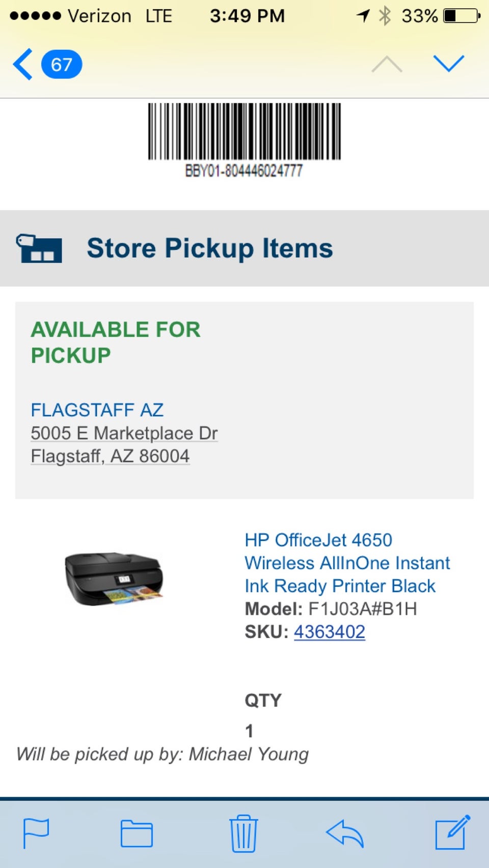Image resolution: width=489 pixels, height=868 pixels.
Task: Tap the Store Pickup Items heading
Action: pyautogui.click(x=209, y=248)
